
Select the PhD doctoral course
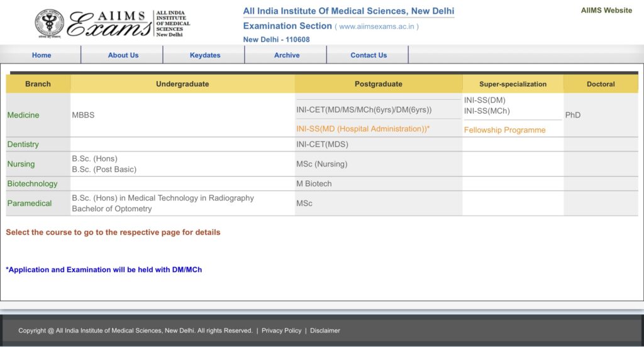pyautogui.click(x=573, y=115)
